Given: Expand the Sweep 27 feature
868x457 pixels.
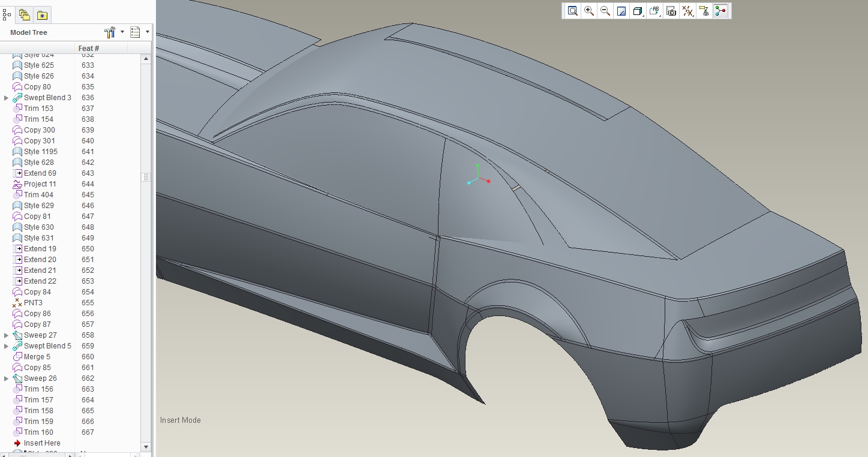Looking at the screenshot, I should coord(7,335).
